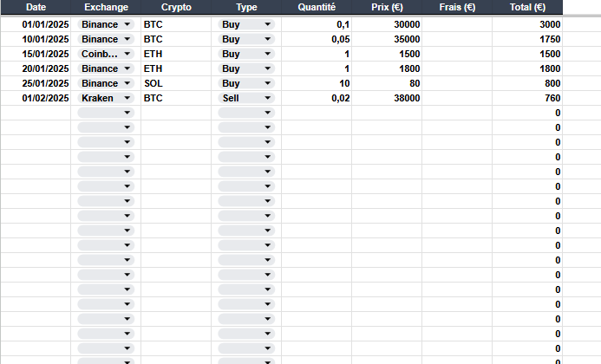601x364 pixels.
Task: Select the Crypto column header
Action: [176, 7]
